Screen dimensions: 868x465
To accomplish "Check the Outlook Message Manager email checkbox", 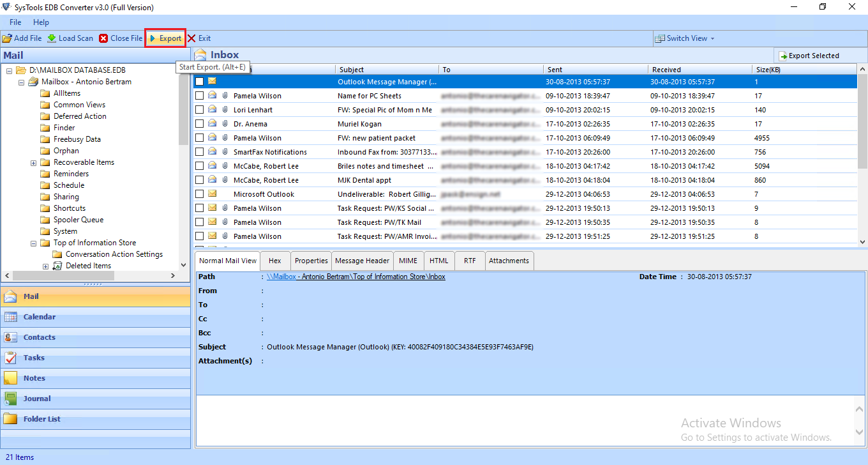I will (200, 82).
